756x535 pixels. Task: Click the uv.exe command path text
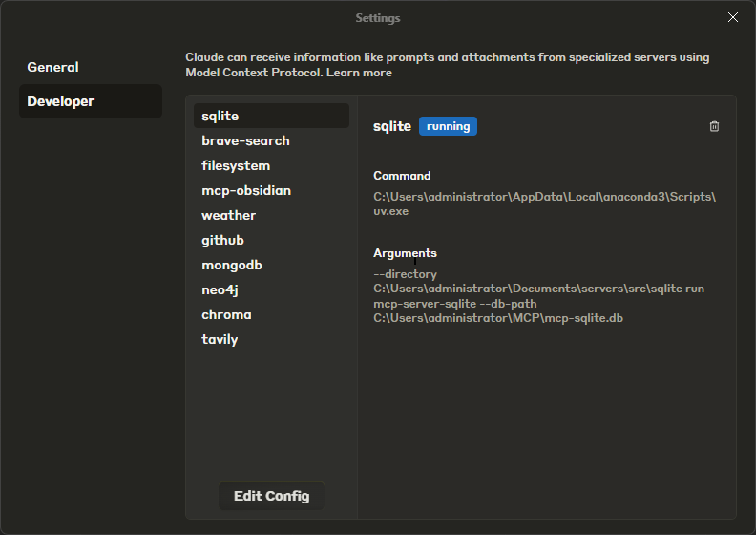tap(544, 203)
